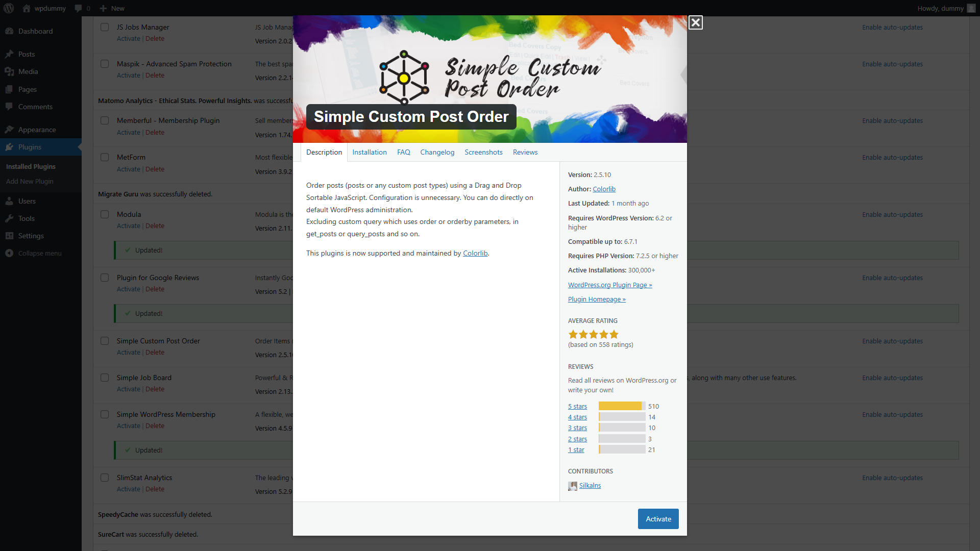Image resolution: width=980 pixels, height=551 pixels.
Task: Open the wpdummy site home icon
Action: click(x=27, y=8)
